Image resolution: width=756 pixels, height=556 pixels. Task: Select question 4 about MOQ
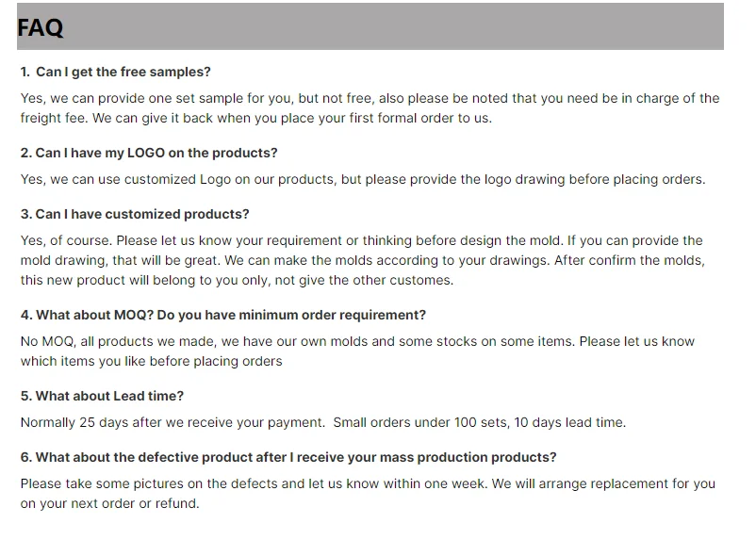click(223, 315)
